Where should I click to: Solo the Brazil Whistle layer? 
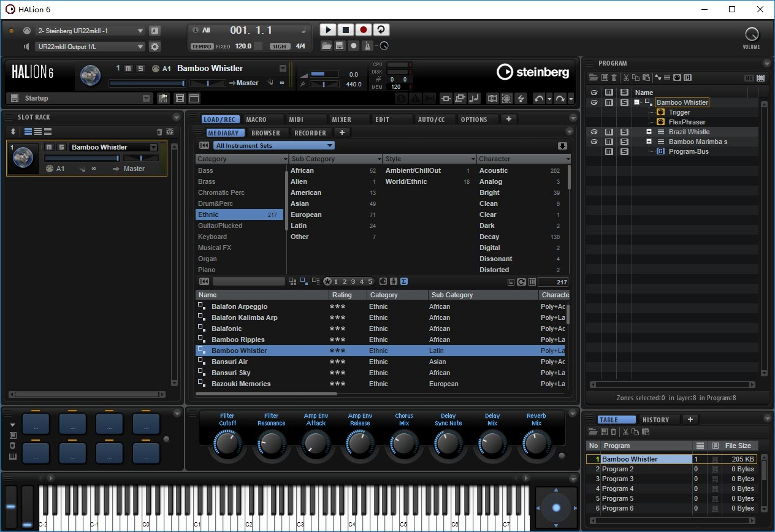[624, 132]
